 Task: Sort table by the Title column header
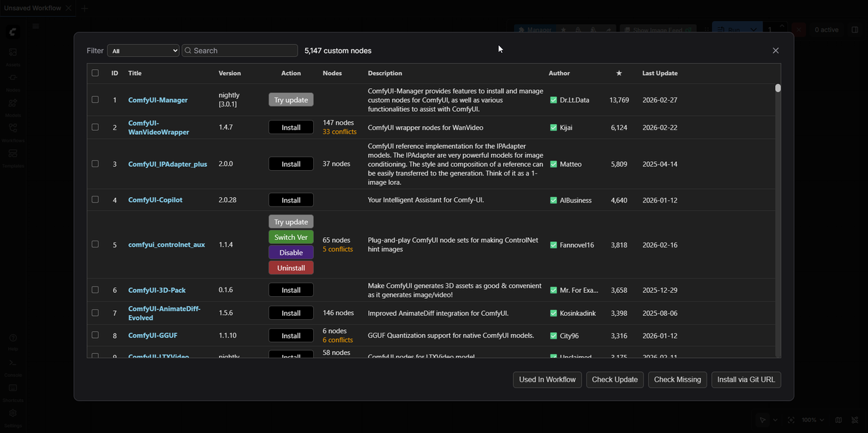click(x=135, y=73)
